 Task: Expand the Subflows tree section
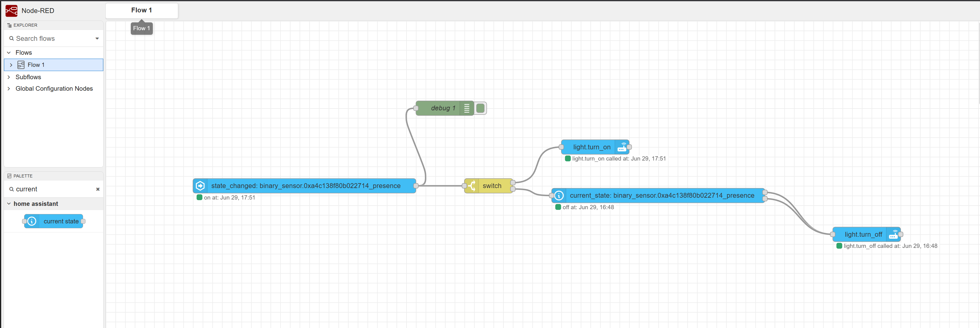(9, 77)
